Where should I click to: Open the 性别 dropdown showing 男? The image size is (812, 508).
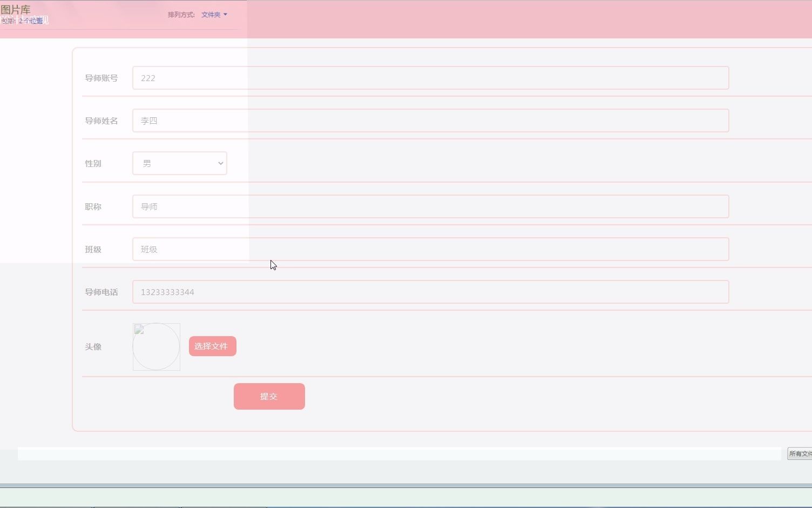click(179, 163)
